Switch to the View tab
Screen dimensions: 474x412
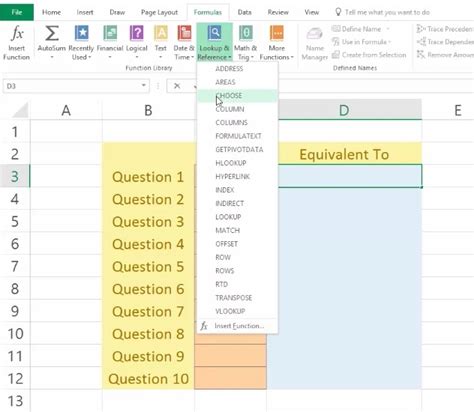tap(312, 12)
